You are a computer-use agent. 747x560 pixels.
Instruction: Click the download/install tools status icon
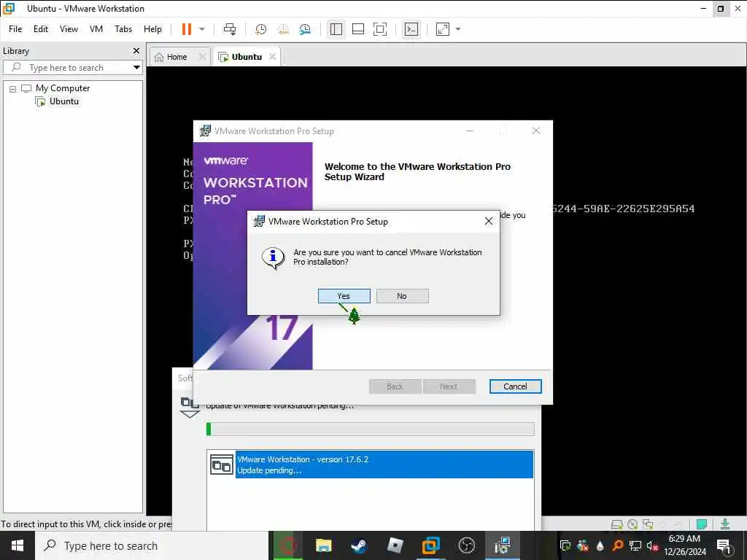click(724, 524)
